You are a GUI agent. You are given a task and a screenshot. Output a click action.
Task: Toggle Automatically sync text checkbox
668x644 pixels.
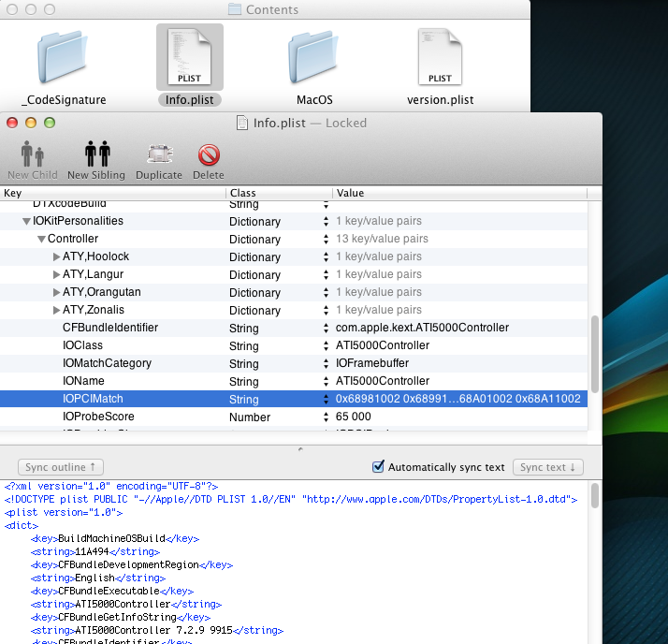click(x=378, y=467)
